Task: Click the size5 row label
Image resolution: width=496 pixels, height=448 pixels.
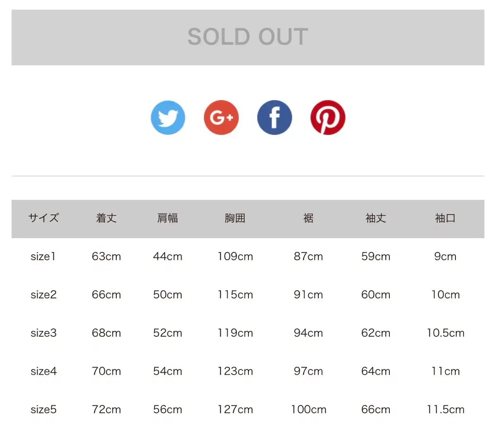Action: (x=43, y=410)
